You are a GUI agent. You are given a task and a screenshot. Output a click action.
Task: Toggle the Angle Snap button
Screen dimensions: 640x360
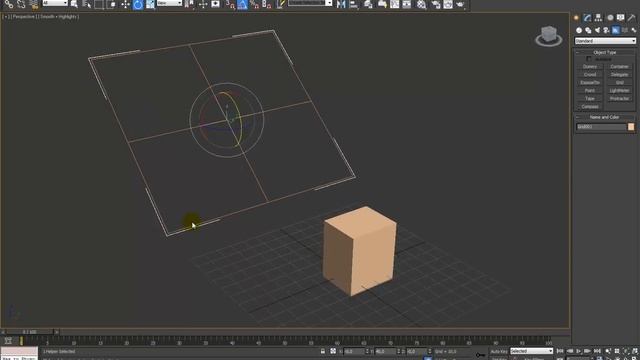(242, 4)
